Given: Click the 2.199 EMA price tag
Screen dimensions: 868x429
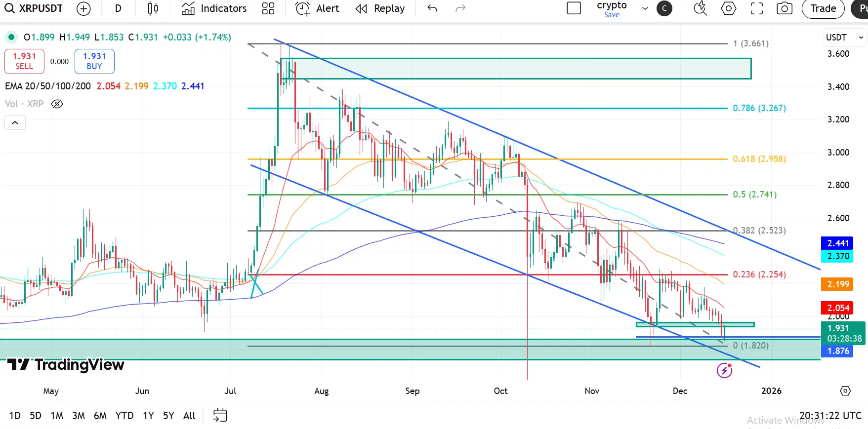Looking at the screenshot, I should coord(838,284).
